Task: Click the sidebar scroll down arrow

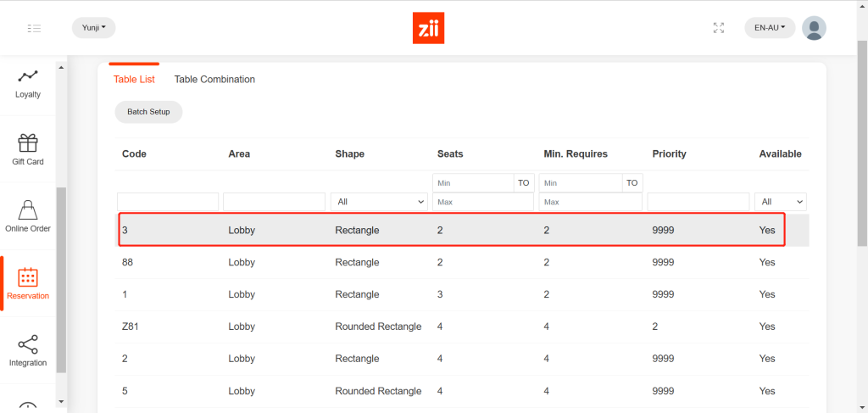Action: point(60,401)
